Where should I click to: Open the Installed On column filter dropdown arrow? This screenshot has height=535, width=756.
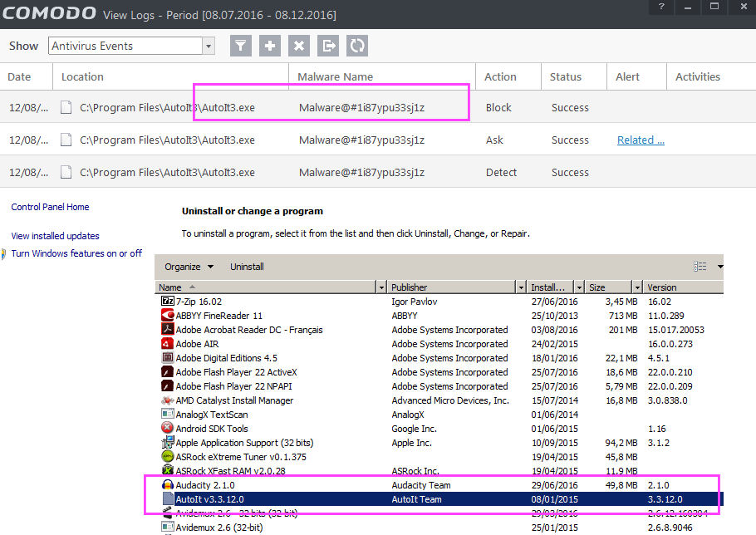coord(579,287)
